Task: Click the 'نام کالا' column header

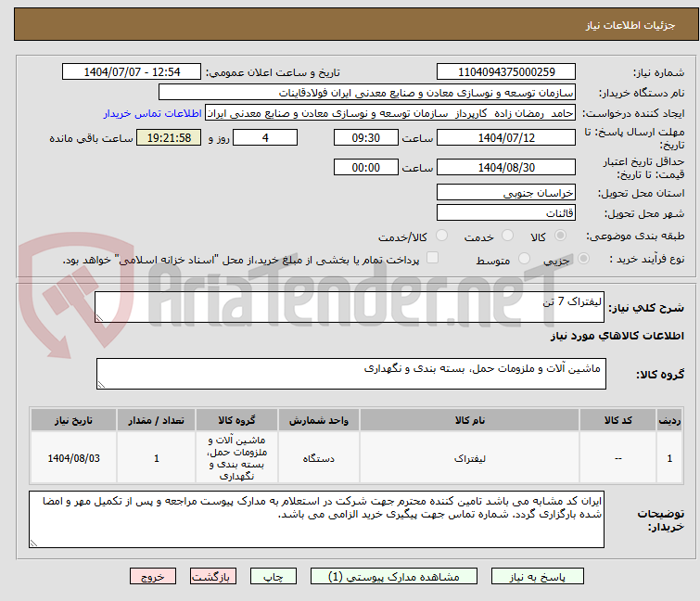Action: pyautogui.click(x=470, y=420)
